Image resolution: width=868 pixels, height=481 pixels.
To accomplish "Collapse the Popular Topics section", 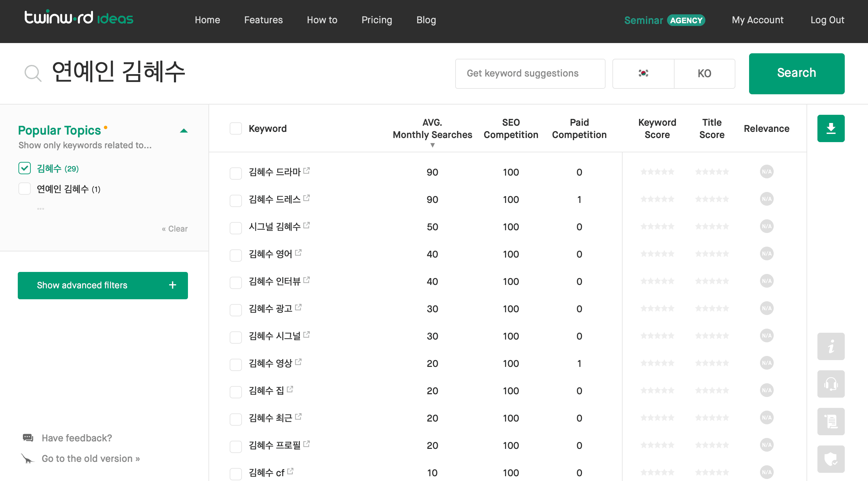I will [x=184, y=130].
